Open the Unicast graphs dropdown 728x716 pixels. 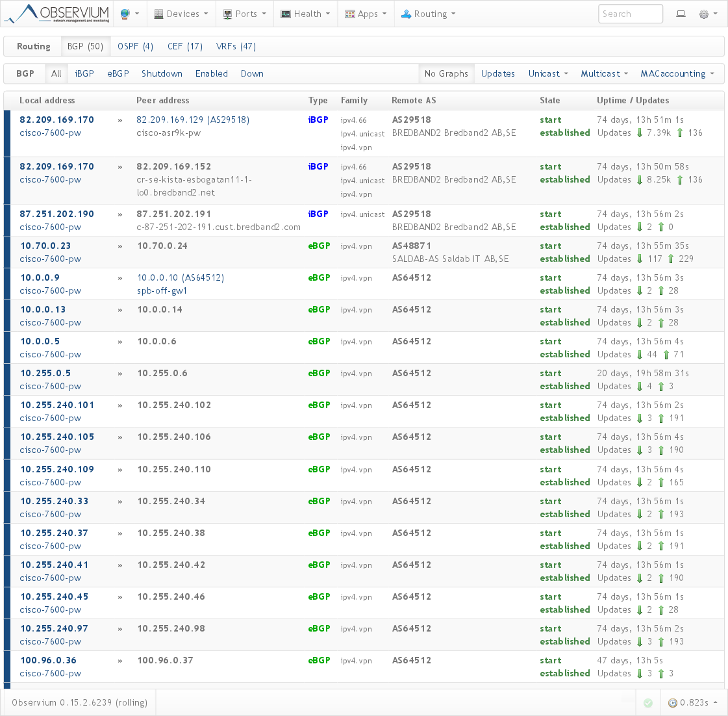(x=548, y=73)
